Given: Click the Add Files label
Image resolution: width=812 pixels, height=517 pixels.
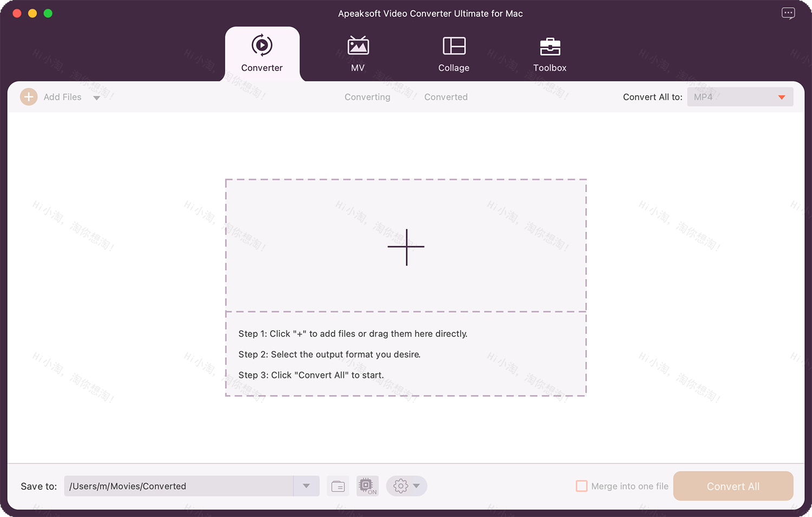Looking at the screenshot, I should (62, 97).
